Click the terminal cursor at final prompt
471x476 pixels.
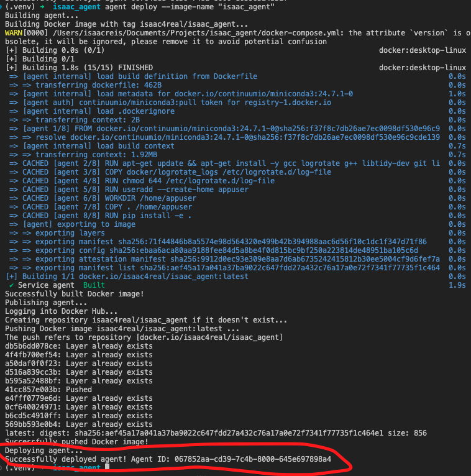coord(107,467)
